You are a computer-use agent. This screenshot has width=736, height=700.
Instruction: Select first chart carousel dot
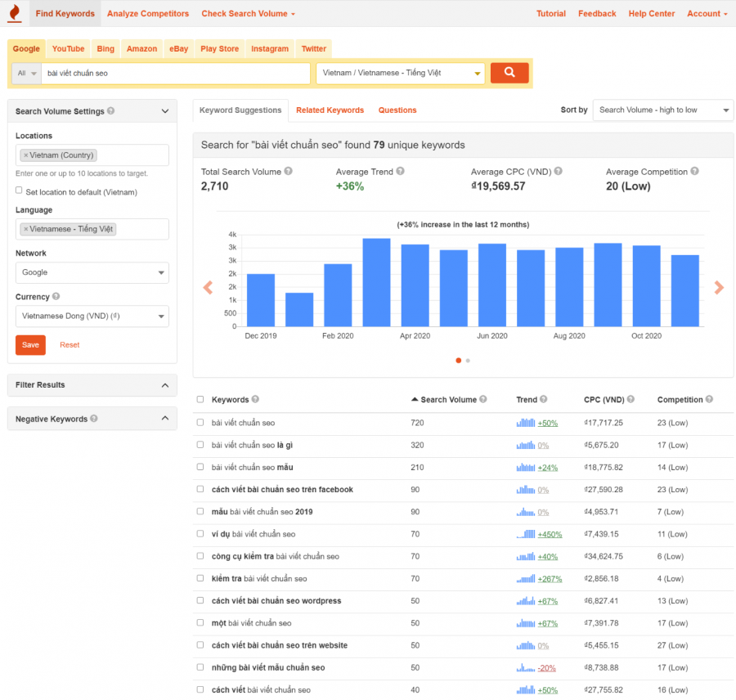pos(459,361)
